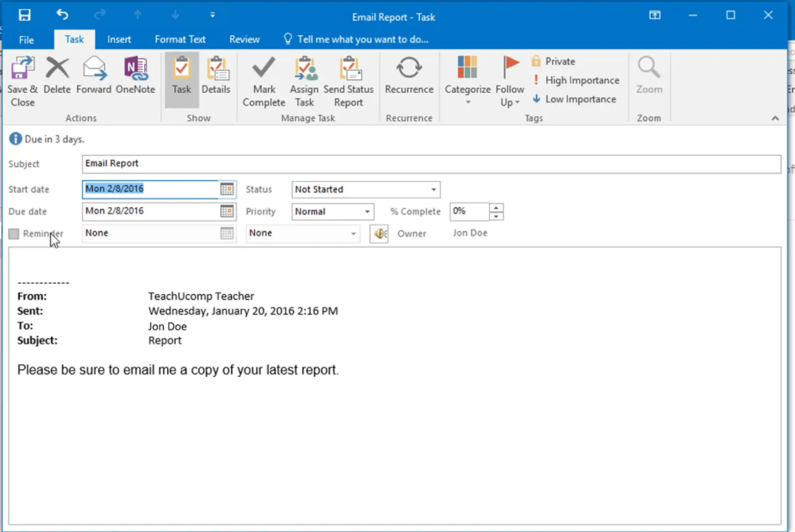
Task: Set Low Importance
Action: coord(574,99)
